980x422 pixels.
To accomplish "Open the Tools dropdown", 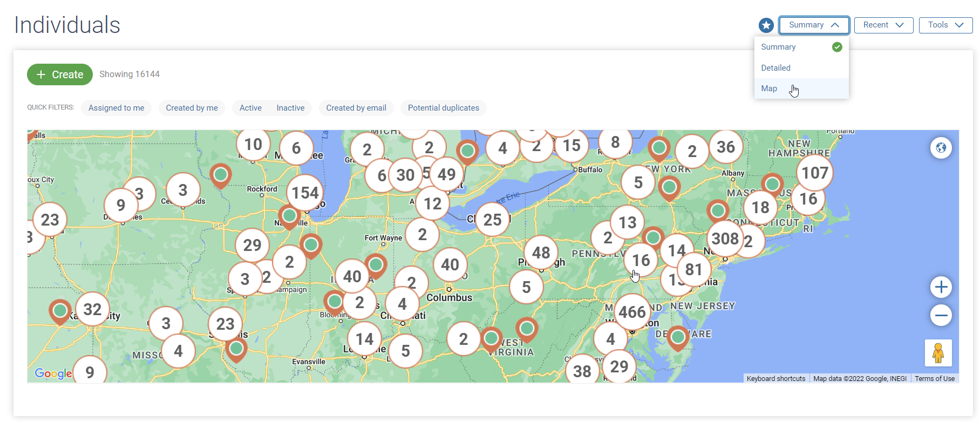I will click(x=945, y=25).
